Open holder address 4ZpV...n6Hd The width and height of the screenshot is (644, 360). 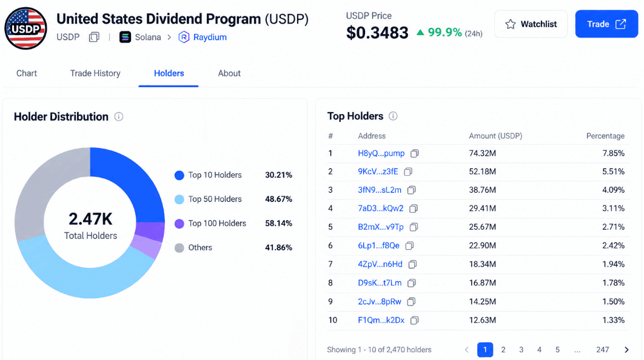380,264
